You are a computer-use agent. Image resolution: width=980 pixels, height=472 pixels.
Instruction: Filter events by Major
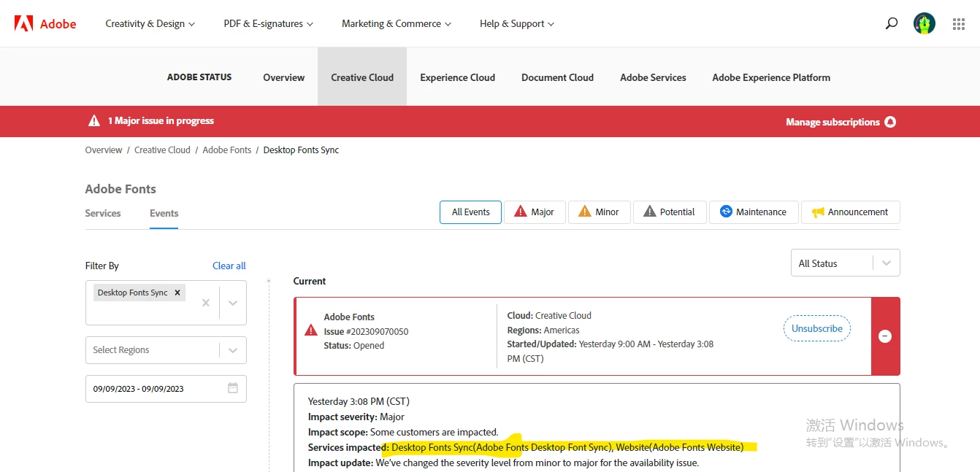pos(535,212)
